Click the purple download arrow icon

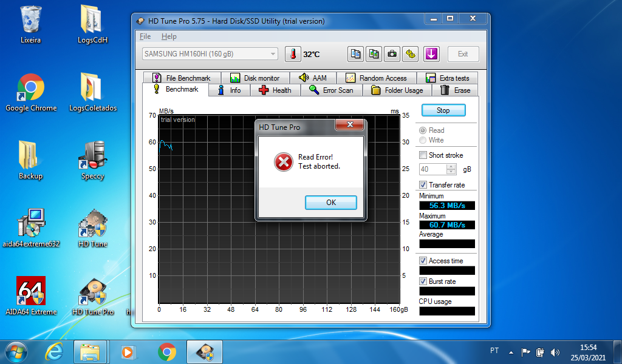pyautogui.click(x=431, y=54)
